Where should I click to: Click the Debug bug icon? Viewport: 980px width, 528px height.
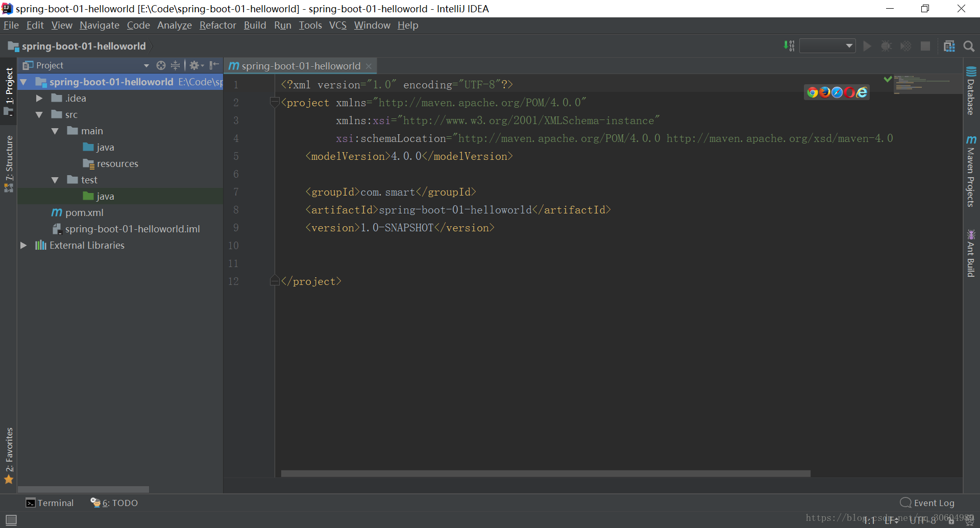click(886, 46)
